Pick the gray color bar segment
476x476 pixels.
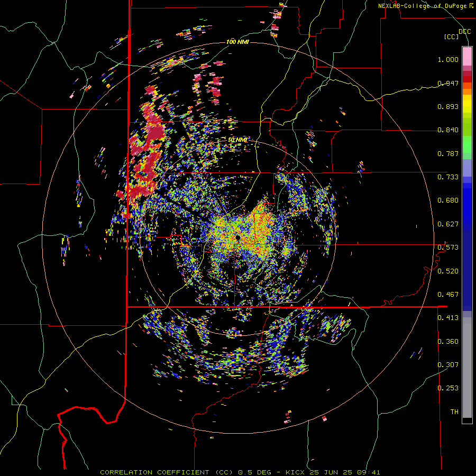pos(467,368)
